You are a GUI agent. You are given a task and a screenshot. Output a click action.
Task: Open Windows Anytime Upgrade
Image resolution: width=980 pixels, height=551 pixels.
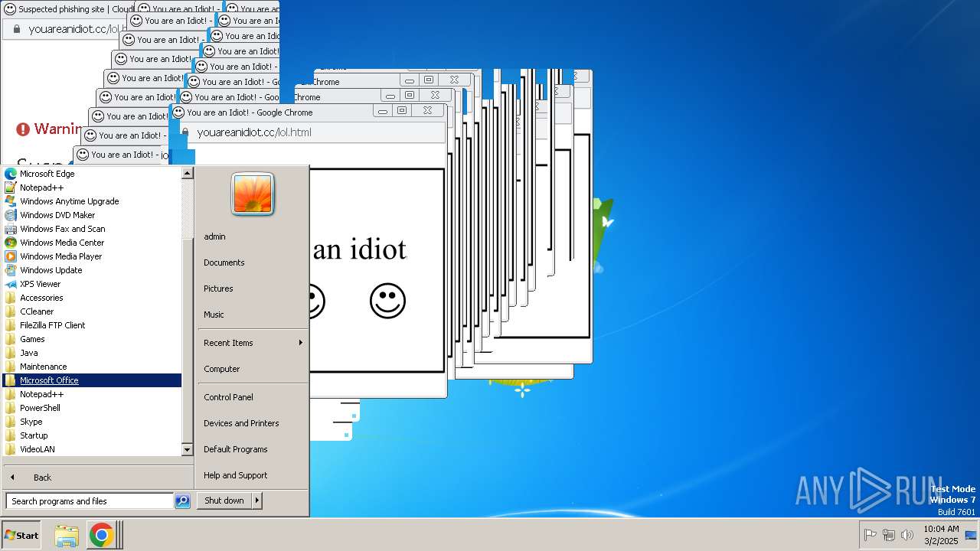pyautogui.click(x=92, y=201)
